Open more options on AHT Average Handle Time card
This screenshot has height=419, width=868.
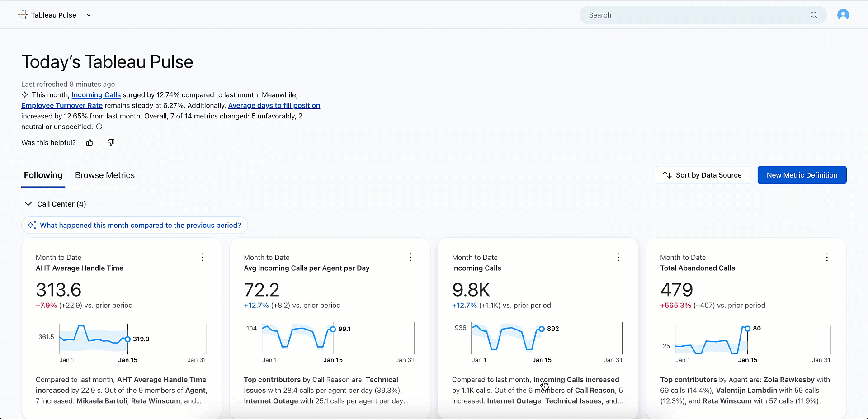click(203, 257)
